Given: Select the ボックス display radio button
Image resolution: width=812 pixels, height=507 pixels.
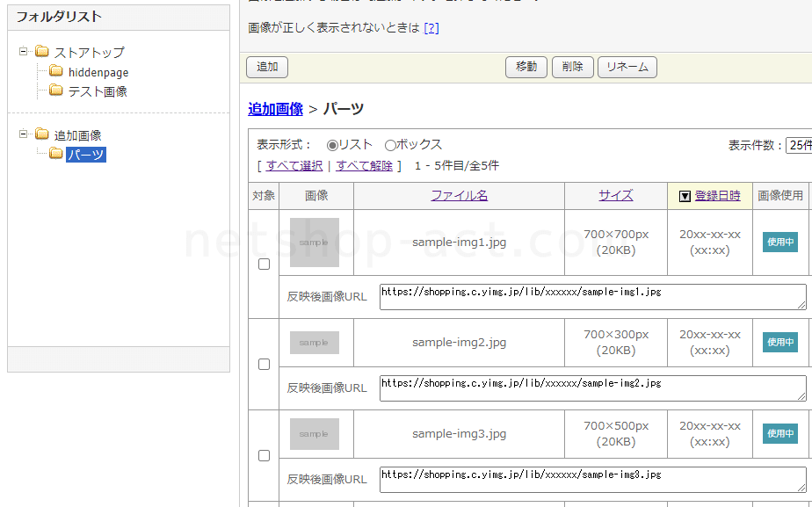Looking at the screenshot, I should (390, 145).
